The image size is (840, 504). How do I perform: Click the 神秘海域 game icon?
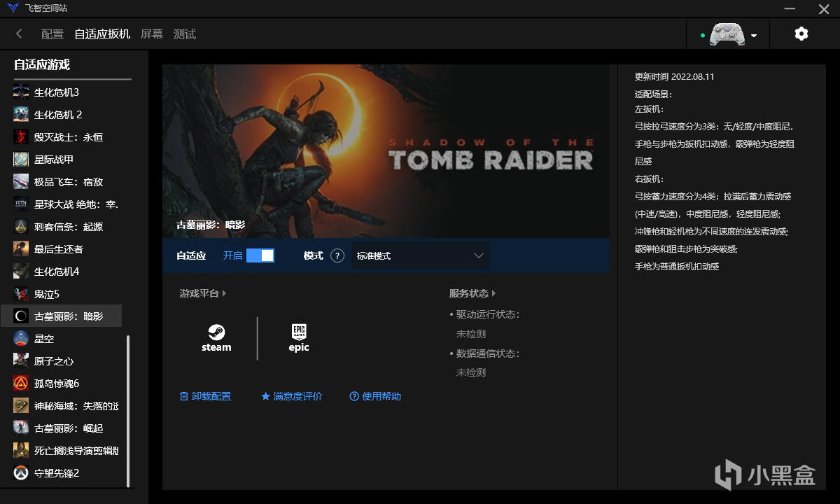[21, 405]
